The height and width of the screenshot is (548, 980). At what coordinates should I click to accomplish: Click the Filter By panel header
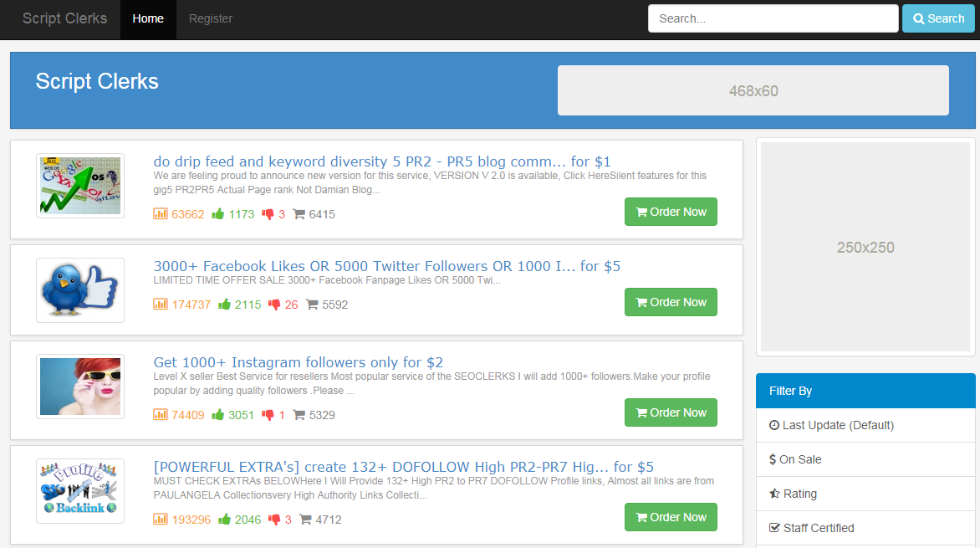[865, 391]
